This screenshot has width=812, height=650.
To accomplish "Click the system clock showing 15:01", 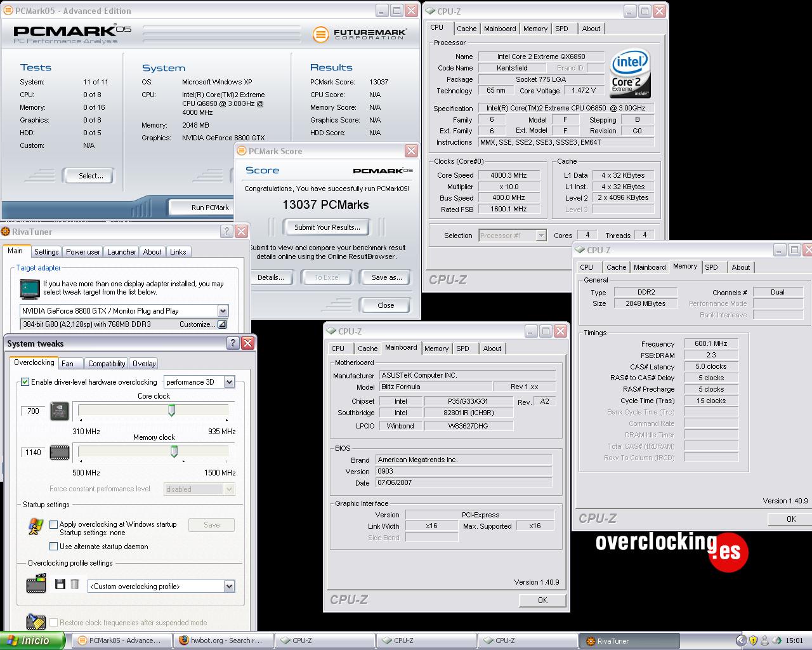I will click(x=794, y=640).
